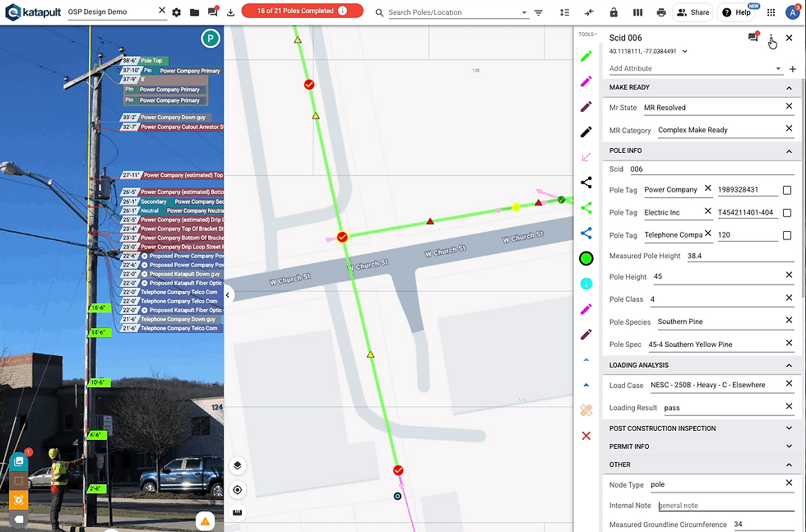Select the green share-node tool
The image size is (806, 532).
586,208
